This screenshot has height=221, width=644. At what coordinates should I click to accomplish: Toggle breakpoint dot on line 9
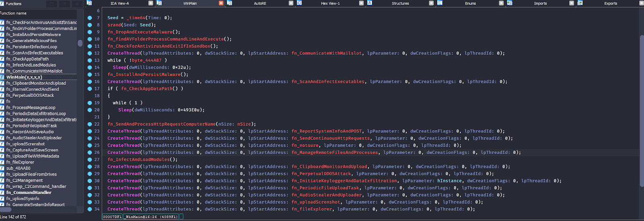click(90, 32)
